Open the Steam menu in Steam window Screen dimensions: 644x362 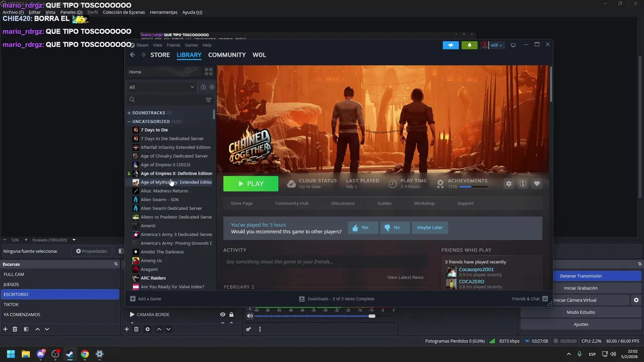tap(142, 45)
